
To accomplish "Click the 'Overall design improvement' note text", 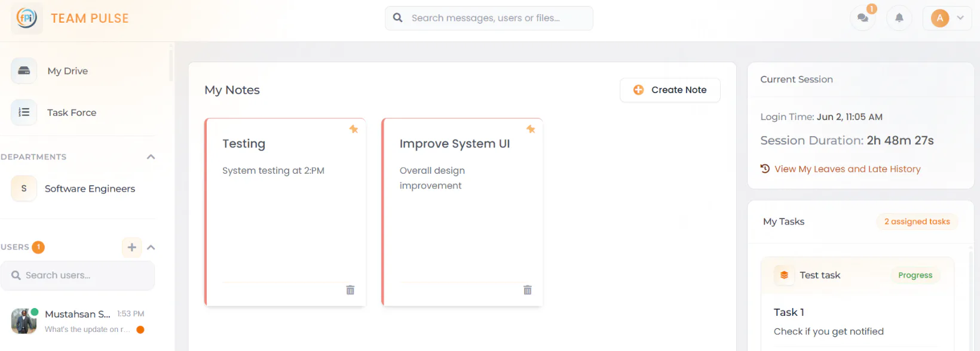I will pos(432,178).
